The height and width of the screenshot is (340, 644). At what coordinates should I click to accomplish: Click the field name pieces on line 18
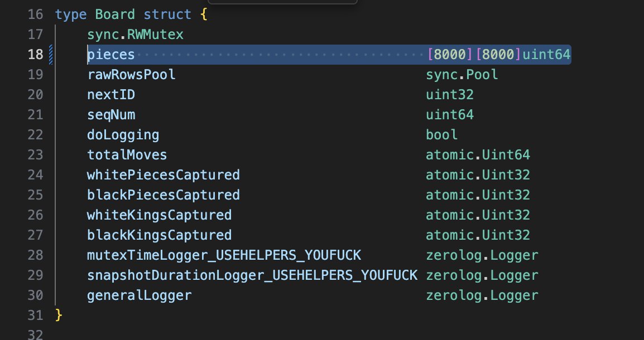point(111,55)
